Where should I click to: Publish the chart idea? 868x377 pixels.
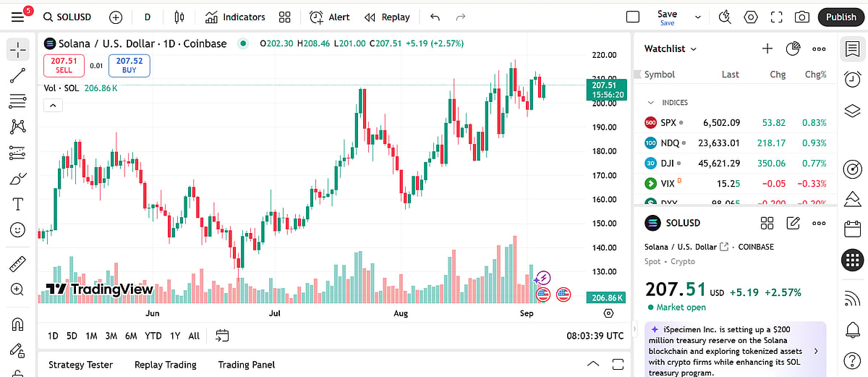coord(841,17)
